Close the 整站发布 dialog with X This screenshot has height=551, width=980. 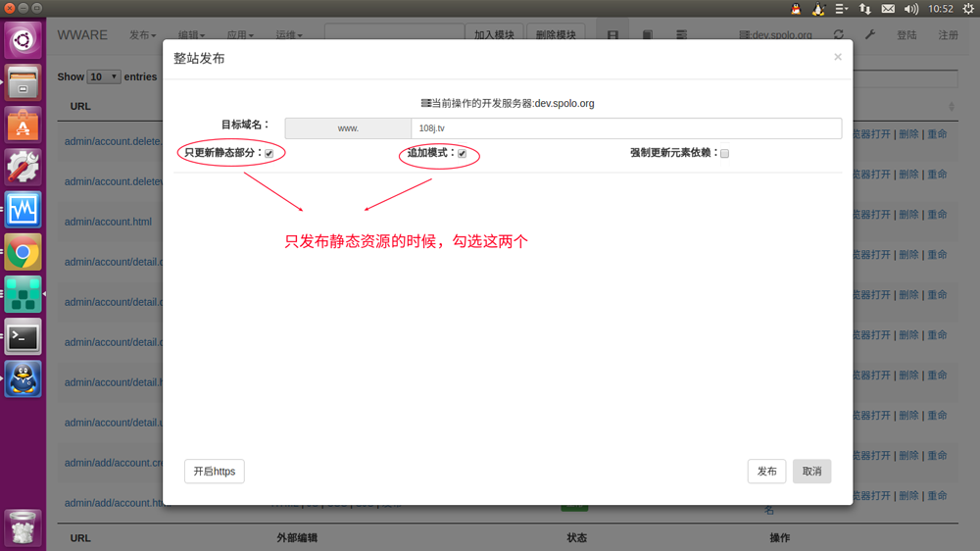coord(838,57)
